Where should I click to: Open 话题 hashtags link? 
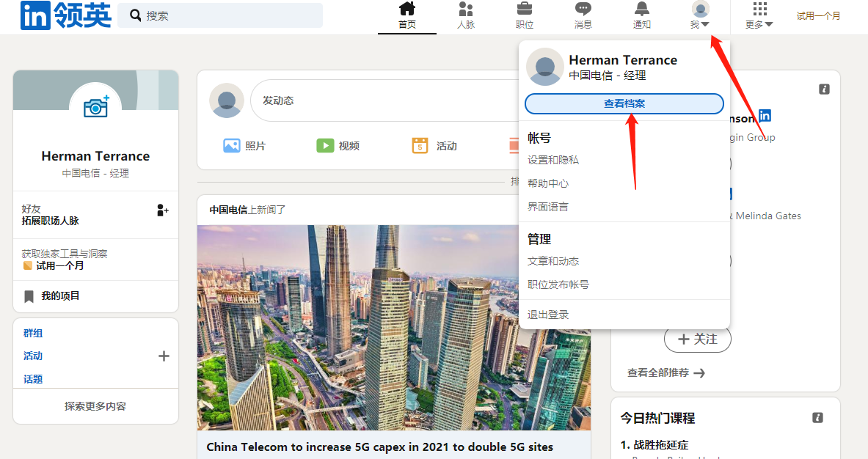[x=33, y=379]
